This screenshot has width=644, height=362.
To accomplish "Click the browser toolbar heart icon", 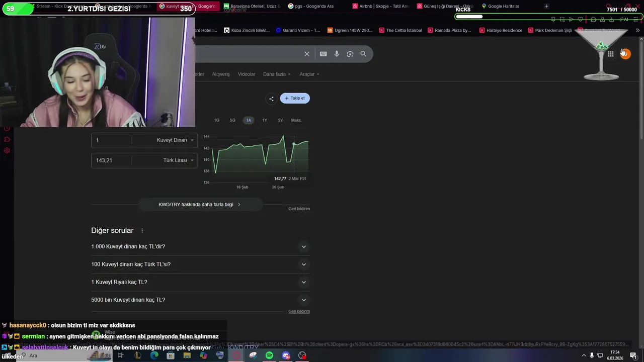I will (580, 20).
